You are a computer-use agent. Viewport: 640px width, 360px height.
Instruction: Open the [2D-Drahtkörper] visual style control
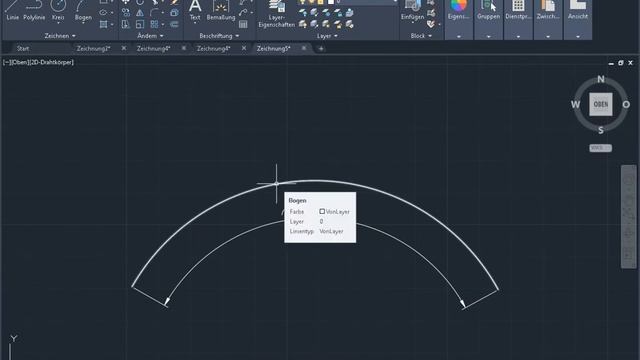coord(51,62)
